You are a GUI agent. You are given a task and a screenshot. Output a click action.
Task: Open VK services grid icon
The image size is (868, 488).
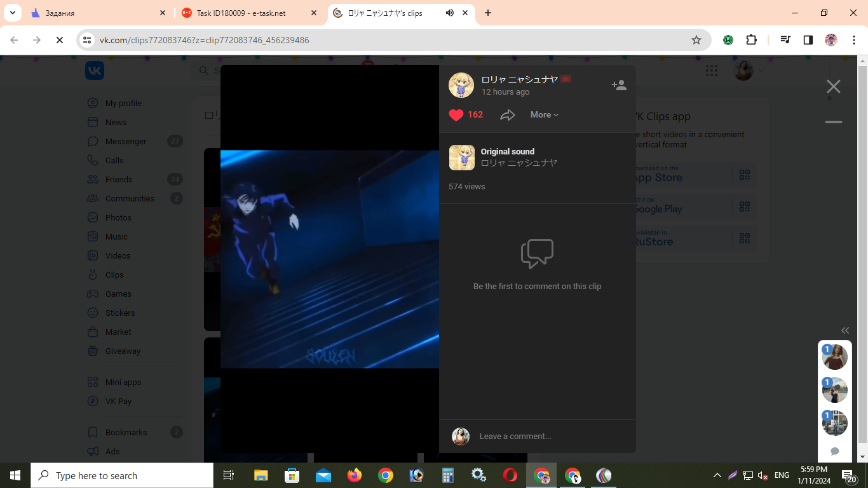pos(712,71)
